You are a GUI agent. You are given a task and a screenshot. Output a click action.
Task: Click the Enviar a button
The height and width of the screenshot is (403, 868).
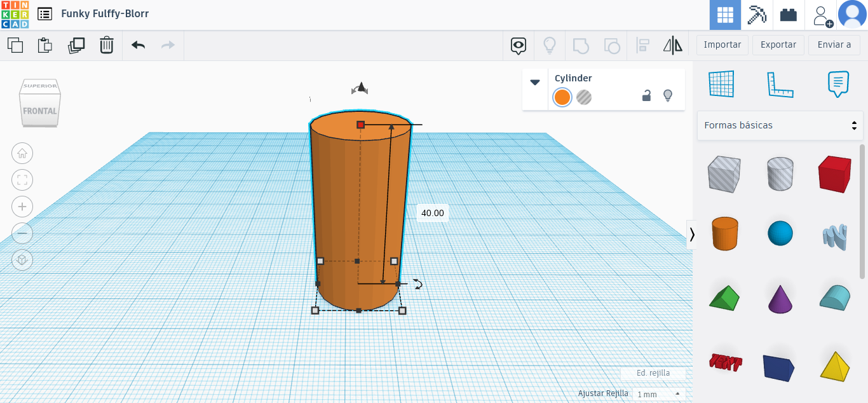(x=834, y=44)
